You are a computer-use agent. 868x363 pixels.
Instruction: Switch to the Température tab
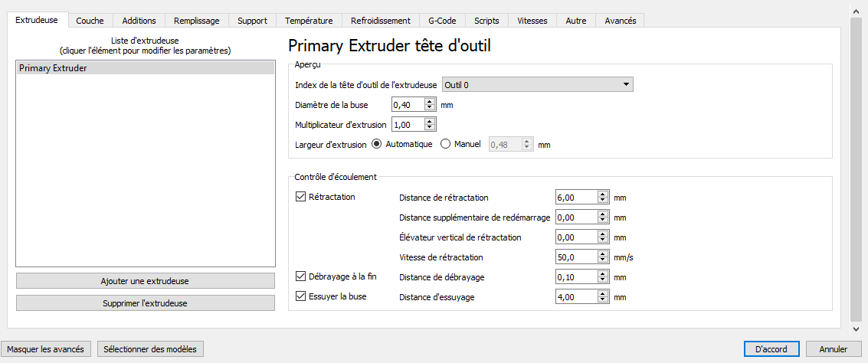click(309, 21)
